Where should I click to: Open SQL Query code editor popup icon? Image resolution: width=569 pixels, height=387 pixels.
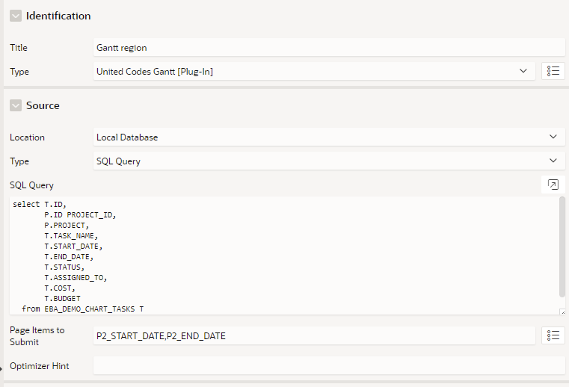pyautogui.click(x=553, y=184)
